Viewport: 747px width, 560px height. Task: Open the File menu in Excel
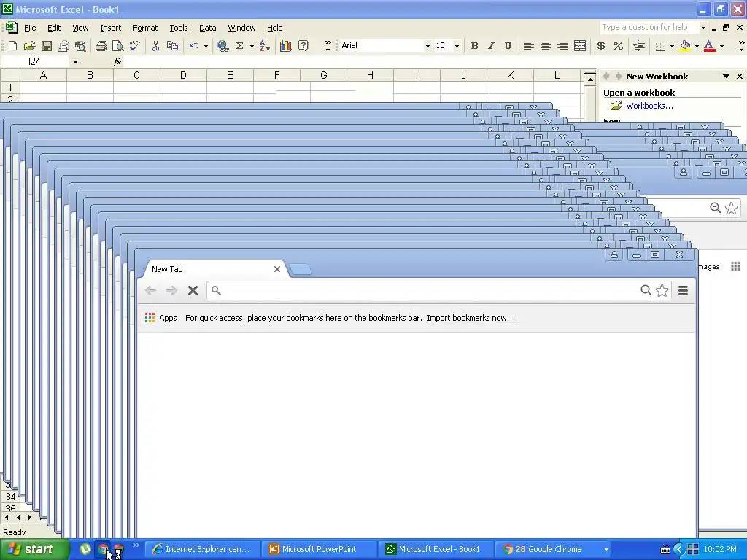pyautogui.click(x=30, y=28)
